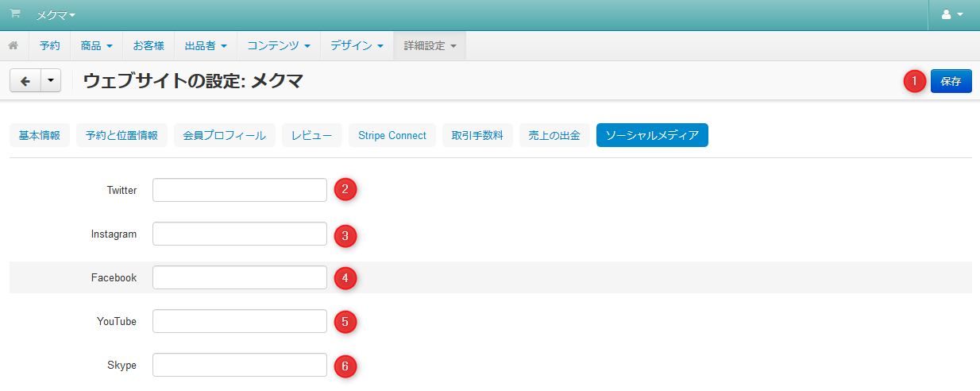Screen dimensions: 980x391
Task: Select the 取引手数料 tab
Action: pos(477,135)
